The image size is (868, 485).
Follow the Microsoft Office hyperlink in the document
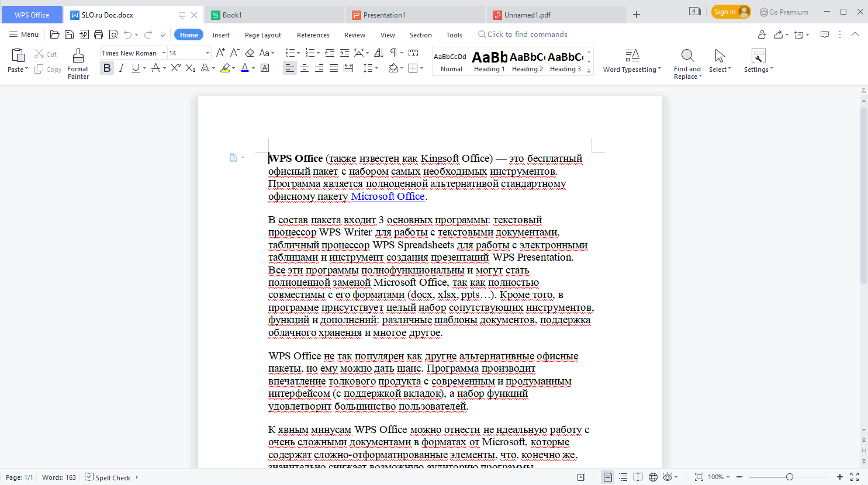point(388,196)
